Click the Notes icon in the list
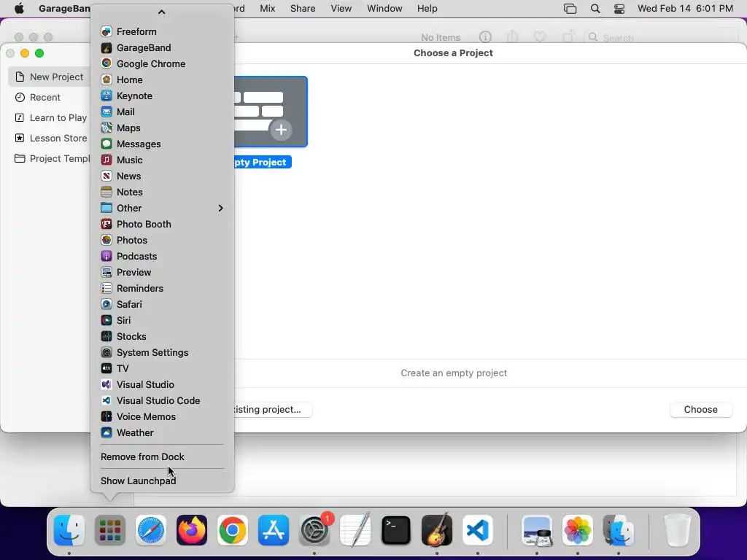Screen dimensions: 747x560 click(x=107, y=192)
